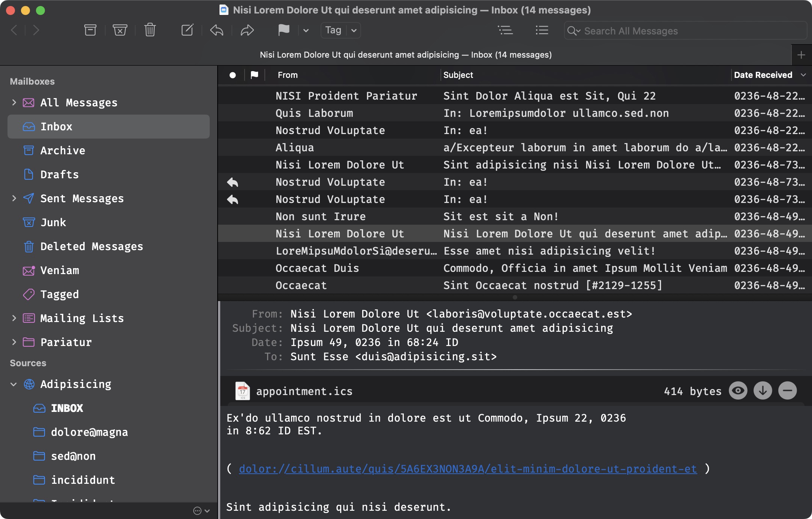
Task: Expand the Sent Messages mailbox
Action: pos(14,198)
